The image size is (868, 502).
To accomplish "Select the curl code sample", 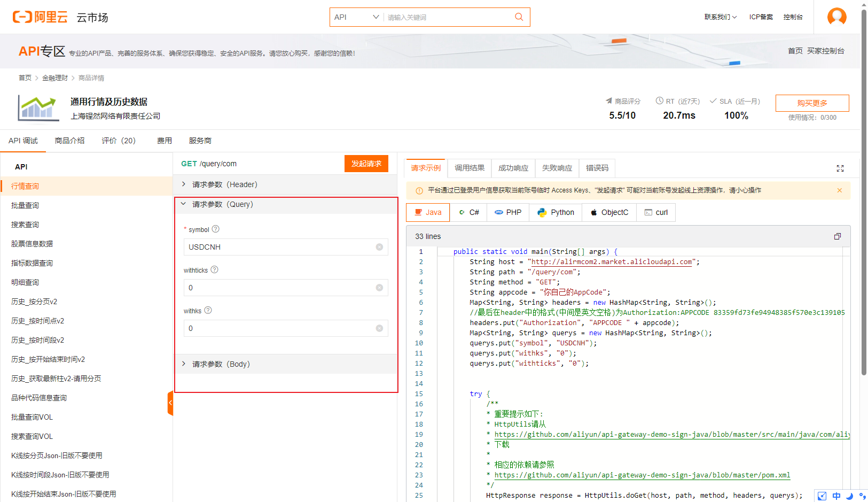I will point(656,212).
